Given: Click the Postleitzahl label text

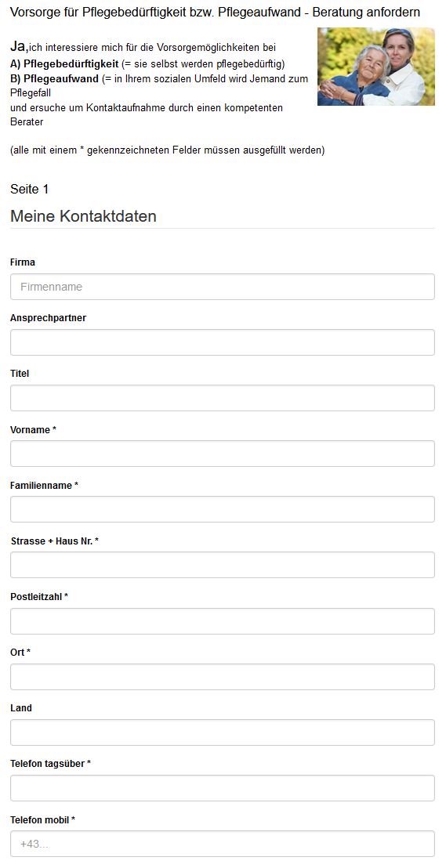Looking at the screenshot, I should click(x=38, y=597).
